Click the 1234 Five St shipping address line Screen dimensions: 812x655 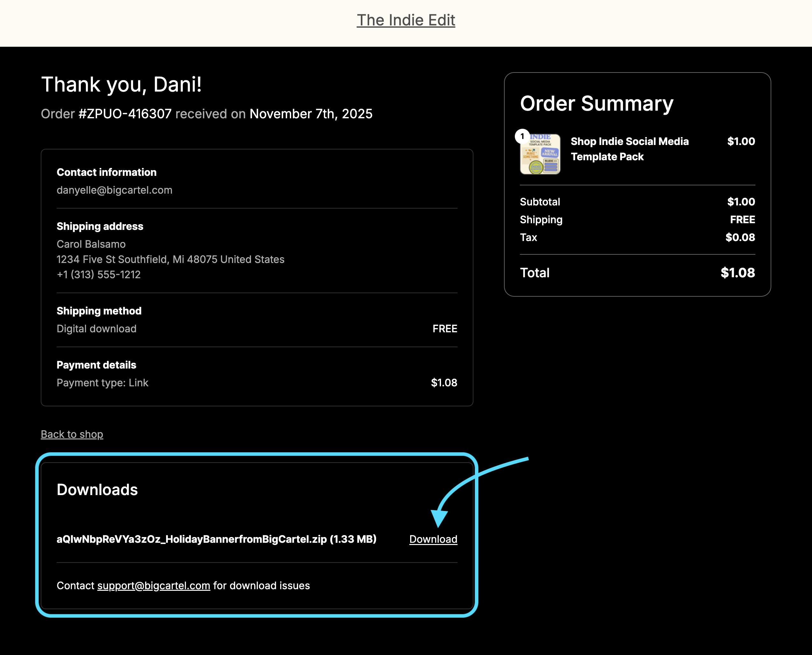[170, 259]
